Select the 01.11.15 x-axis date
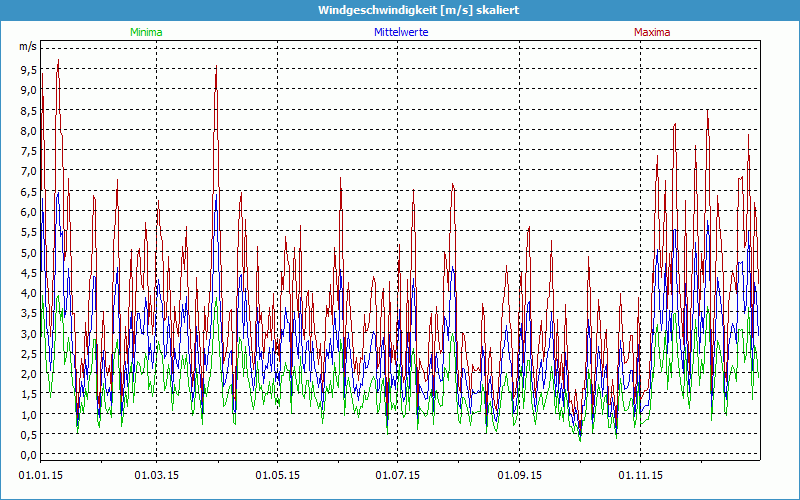 click(x=640, y=475)
